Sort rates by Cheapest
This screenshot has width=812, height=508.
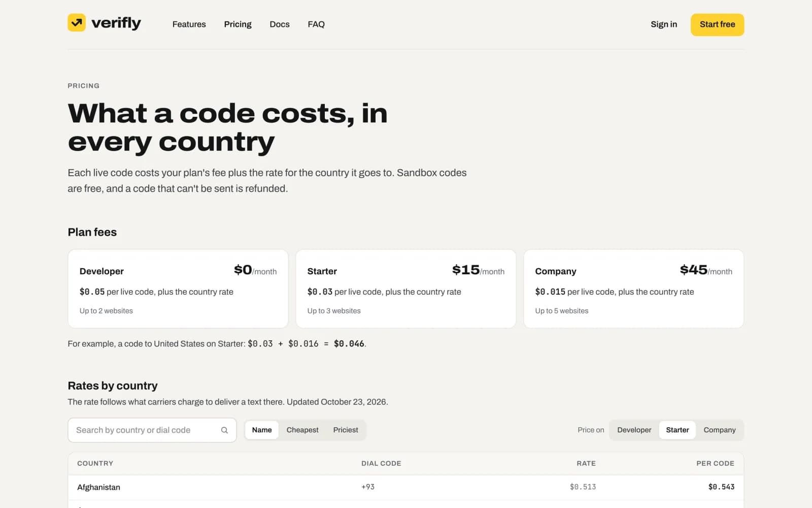[x=302, y=430]
